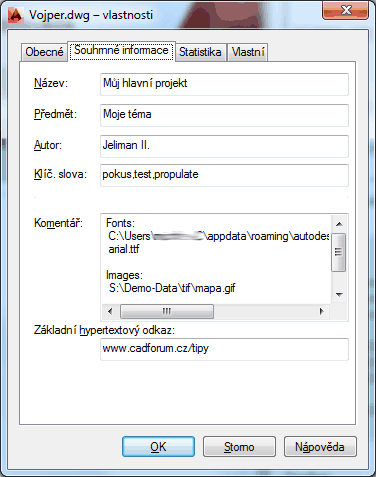Click the comment box scroll down arrow
Viewport: 376px width, 477px height.
(339, 294)
